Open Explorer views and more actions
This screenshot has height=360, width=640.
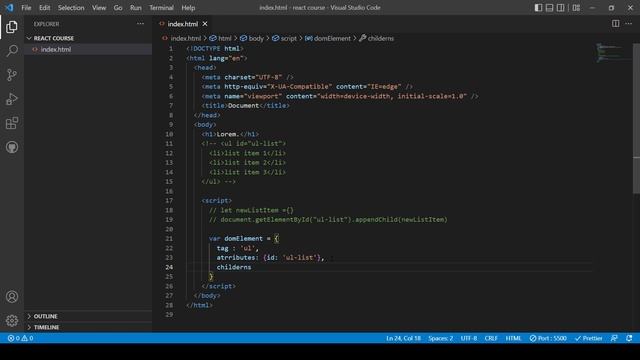pyautogui.click(x=140, y=24)
